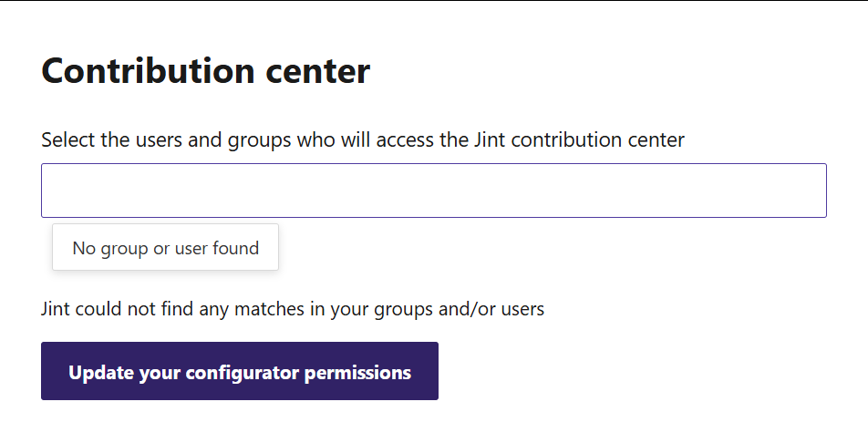Place cursor in the group search box
Screen dimensions: 868x443
coord(433,191)
